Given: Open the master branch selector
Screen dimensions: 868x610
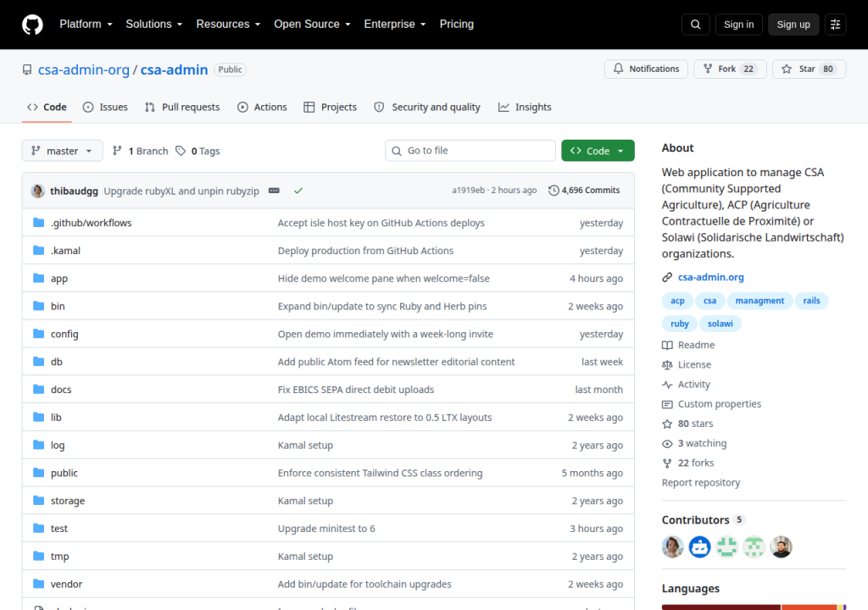Looking at the screenshot, I should [62, 151].
